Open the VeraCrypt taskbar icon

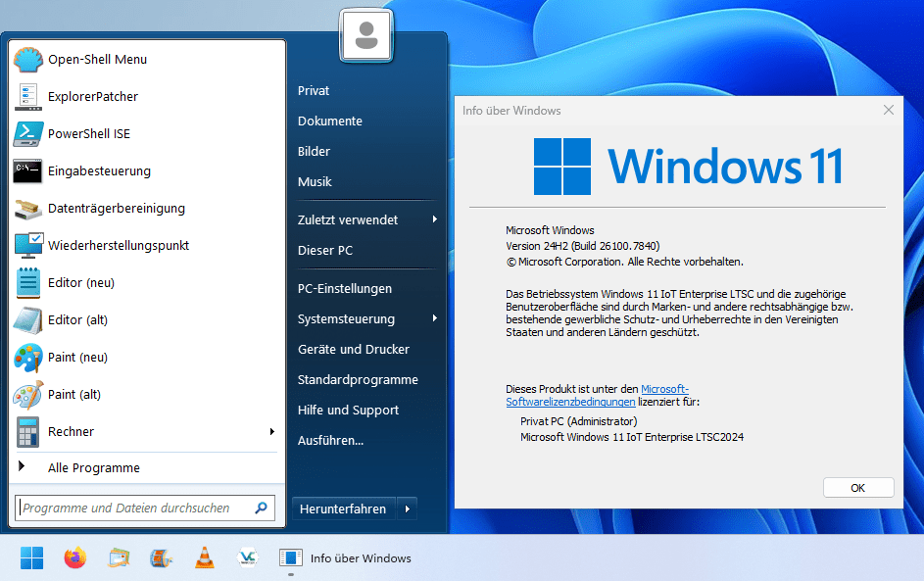point(248,558)
